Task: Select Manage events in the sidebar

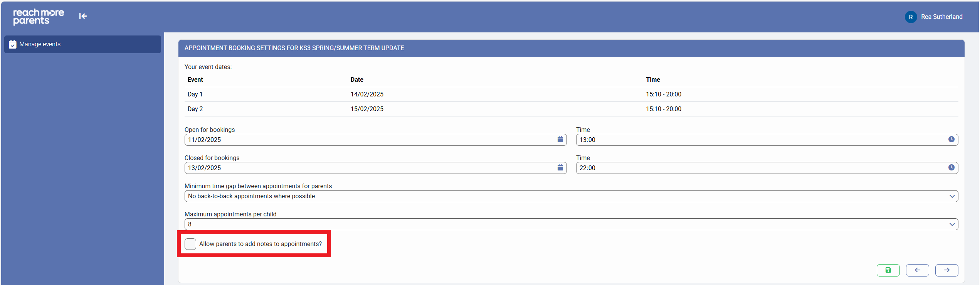Action: tap(82, 44)
